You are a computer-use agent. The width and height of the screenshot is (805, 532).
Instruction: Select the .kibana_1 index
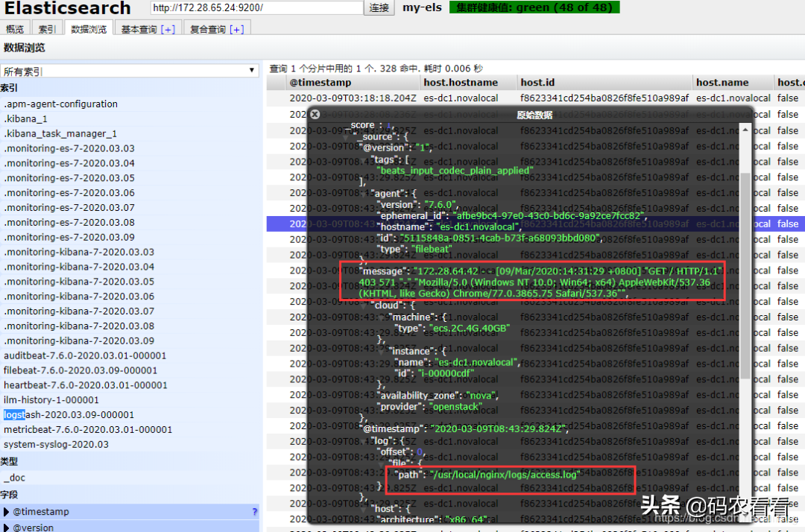(x=25, y=118)
